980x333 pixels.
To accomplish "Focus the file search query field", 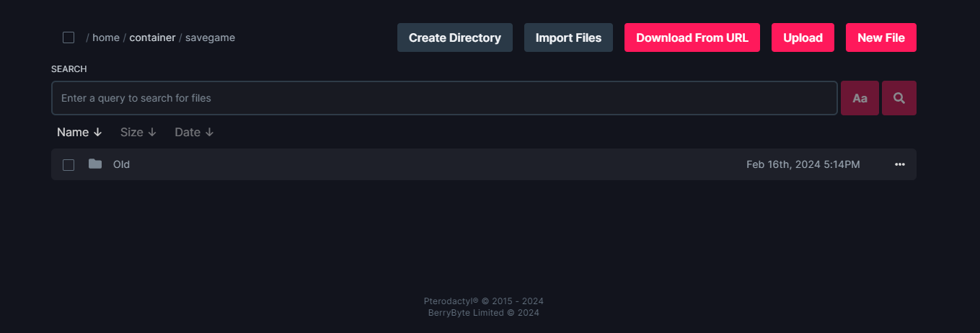I will tap(444, 98).
